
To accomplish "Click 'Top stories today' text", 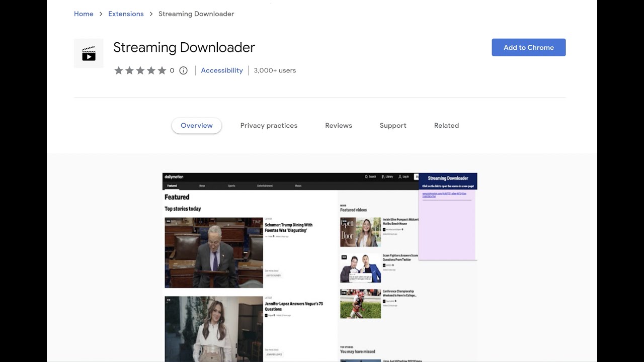I will (x=183, y=209).
